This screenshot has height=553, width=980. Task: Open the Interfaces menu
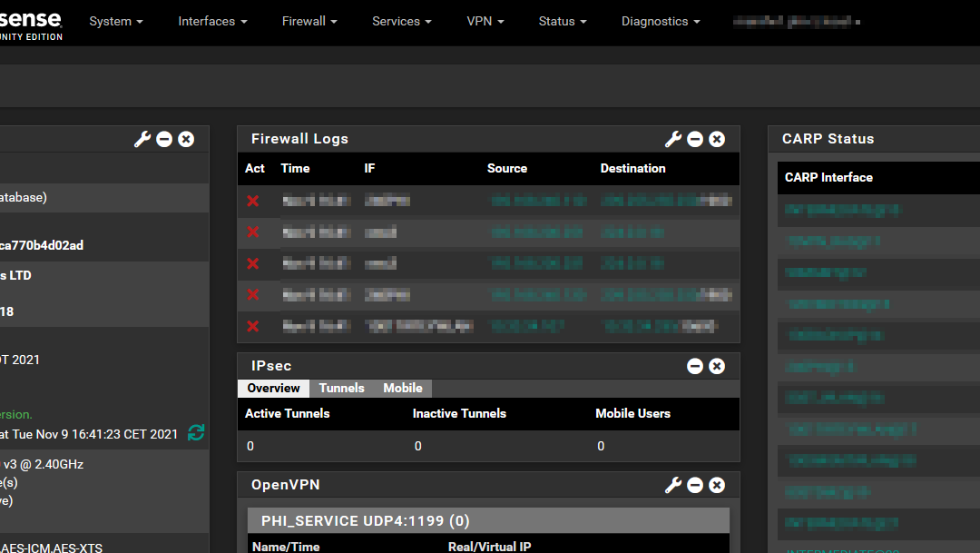[211, 21]
